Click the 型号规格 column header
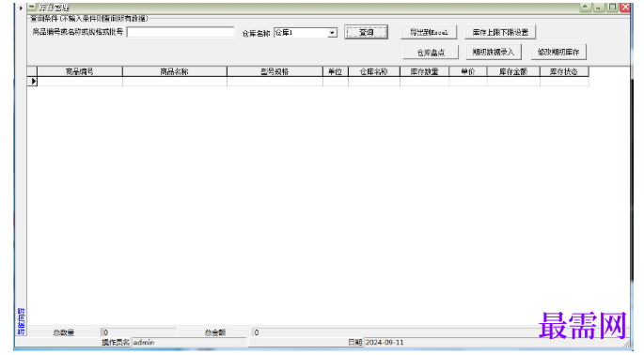The image size is (644, 355). click(x=275, y=71)
